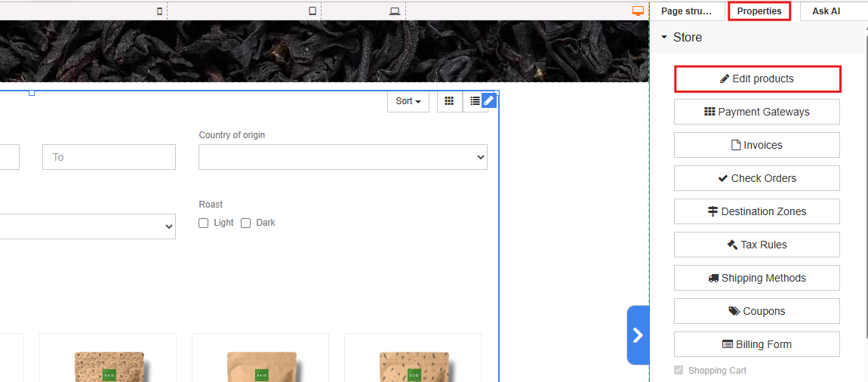The width and height of the screenshot is (868, 382).
Task: Open the Sort dropdown
Action: pos(408,101)
